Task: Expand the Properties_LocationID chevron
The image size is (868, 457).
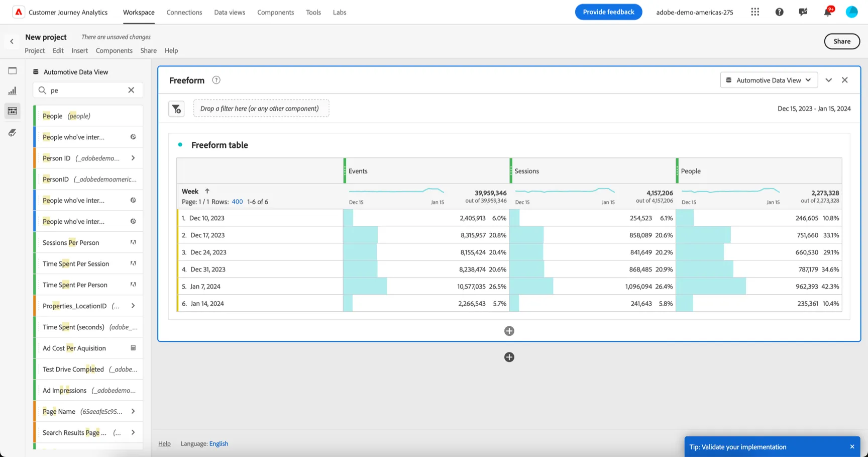Action: coord(133,306)
